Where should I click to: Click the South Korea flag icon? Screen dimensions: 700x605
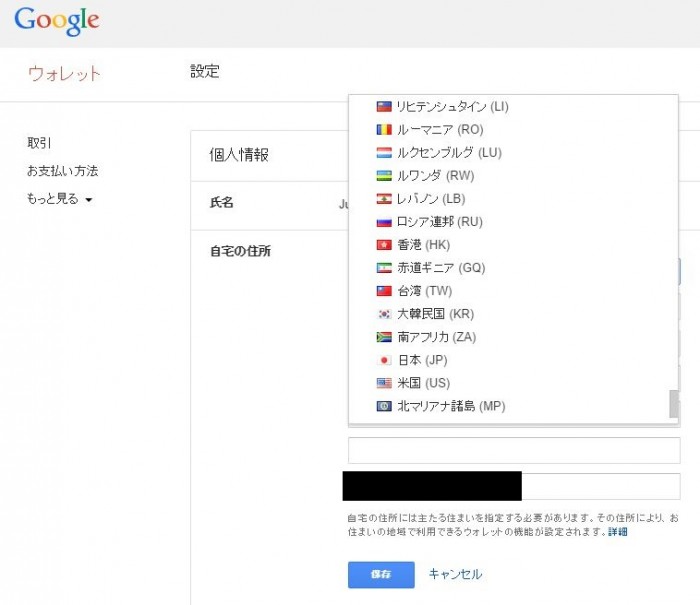[x=383, y=314]
